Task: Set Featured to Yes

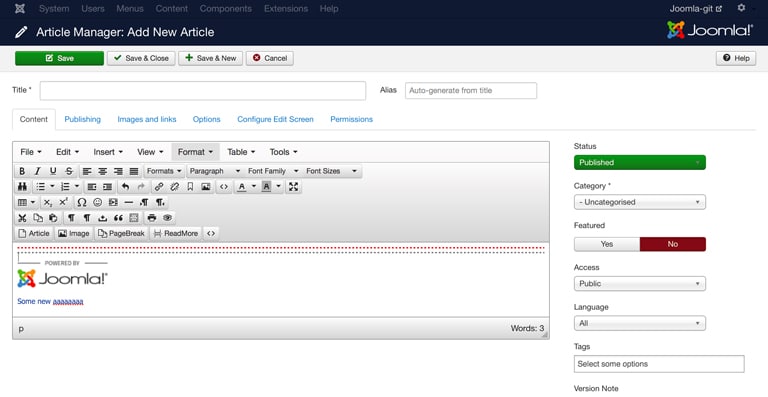Action: 607,244
